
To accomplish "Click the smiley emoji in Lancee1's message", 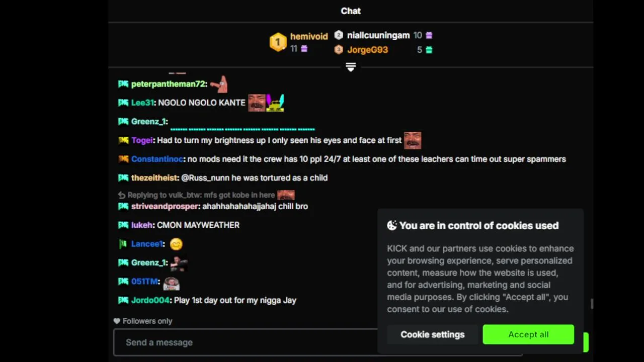I will click(x=176, y=244).
